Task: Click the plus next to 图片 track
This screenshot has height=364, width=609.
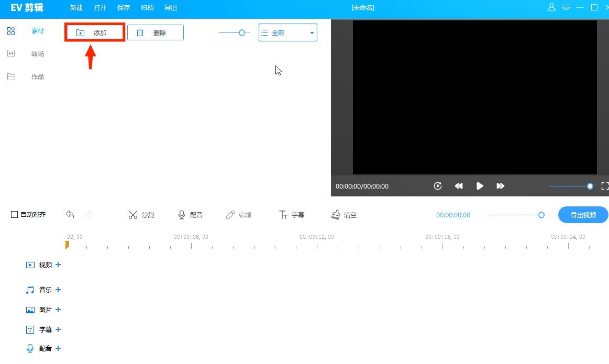Action: [58, 310]
